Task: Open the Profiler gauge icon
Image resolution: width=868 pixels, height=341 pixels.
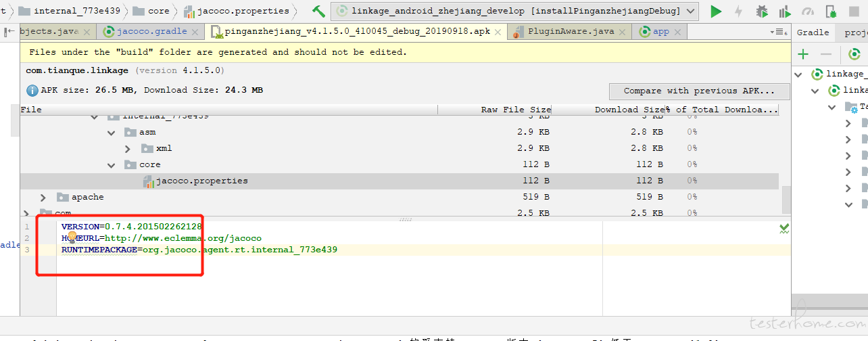Action: click(808, 11)
